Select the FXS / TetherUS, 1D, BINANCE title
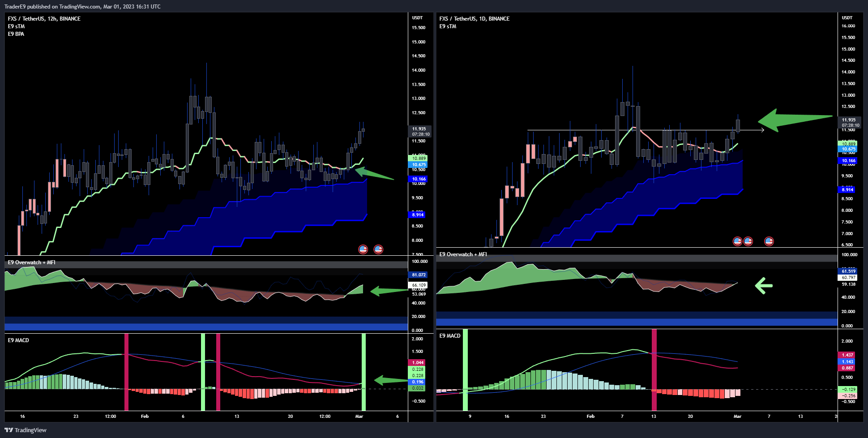 coord(475,18)
